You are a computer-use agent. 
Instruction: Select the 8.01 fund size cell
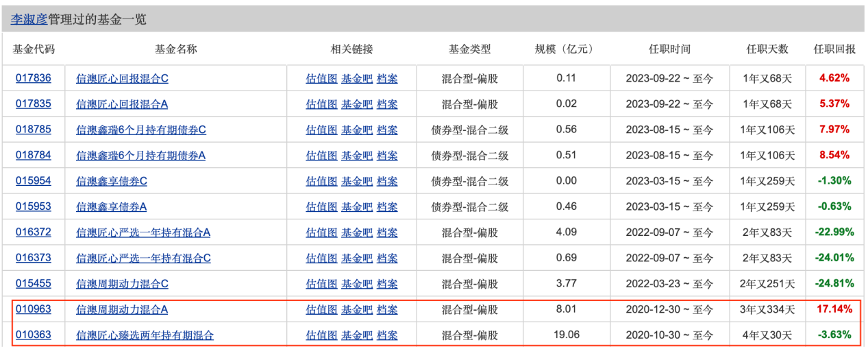point(567,309)
